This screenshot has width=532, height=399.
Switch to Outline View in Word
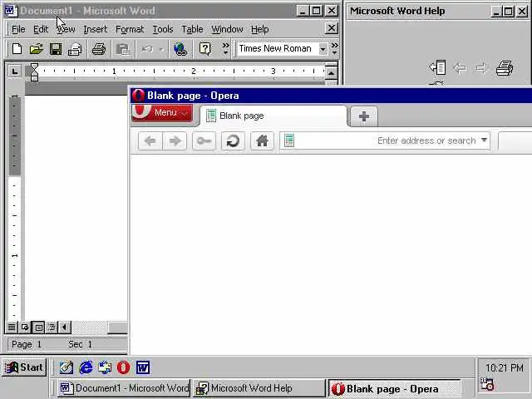52,327
